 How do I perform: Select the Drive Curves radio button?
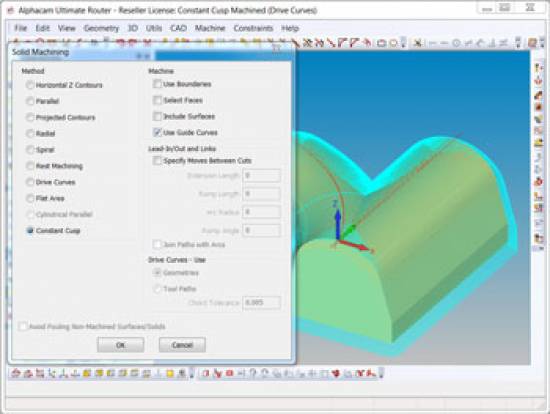30,182
